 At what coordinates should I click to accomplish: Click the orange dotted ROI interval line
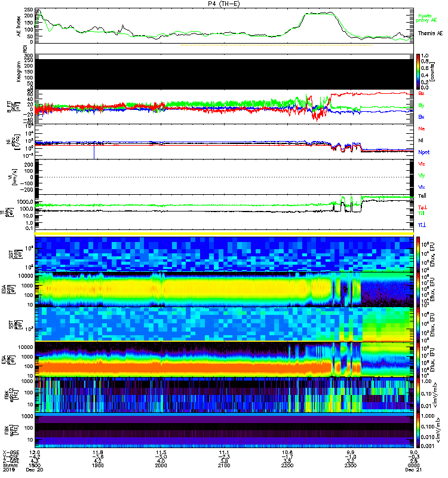point(277,45)
